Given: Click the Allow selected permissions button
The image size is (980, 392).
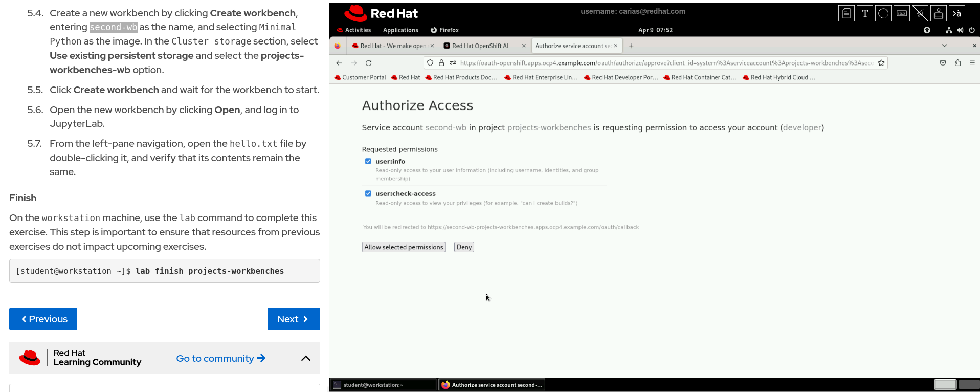Looking at the screenshot, I should pos(404,247).
